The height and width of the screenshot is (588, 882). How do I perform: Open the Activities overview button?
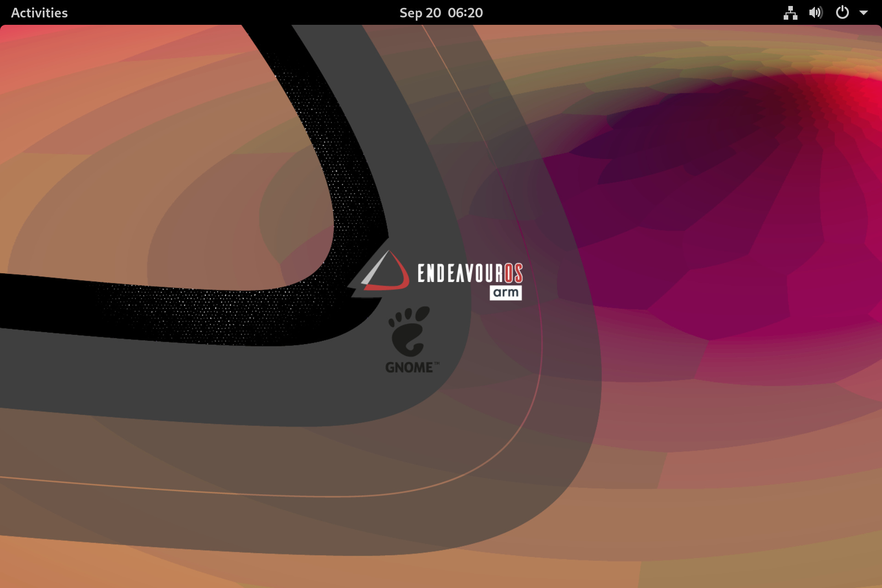pos(40,12)
